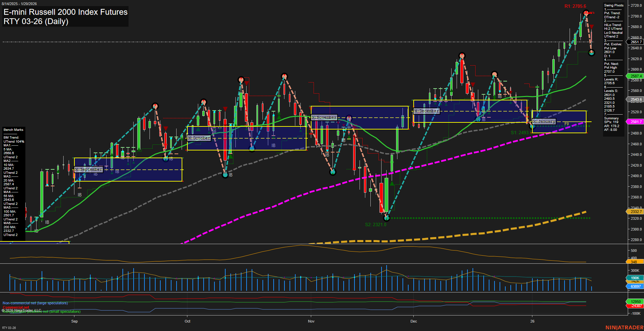
Task: Click the S1: 2493 support label
Action: point(521,133)
